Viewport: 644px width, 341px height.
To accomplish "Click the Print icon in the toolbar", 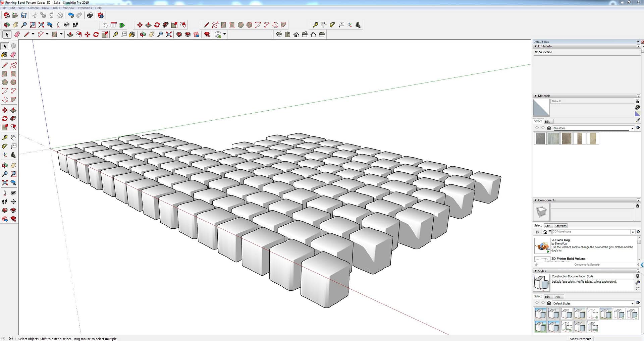I will pos(90,15).
